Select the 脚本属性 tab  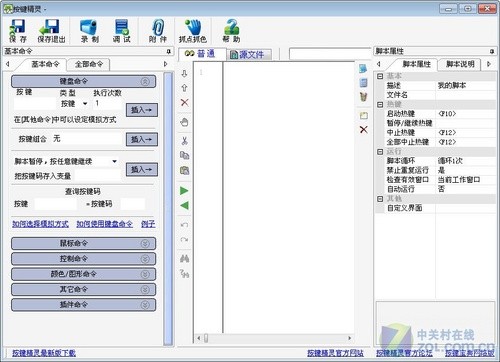[417, 64]
